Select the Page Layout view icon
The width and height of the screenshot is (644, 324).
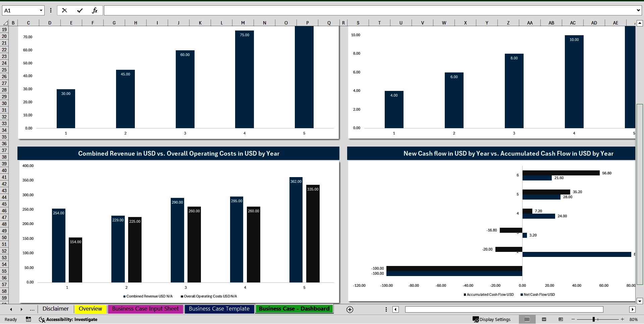point(544,319)
